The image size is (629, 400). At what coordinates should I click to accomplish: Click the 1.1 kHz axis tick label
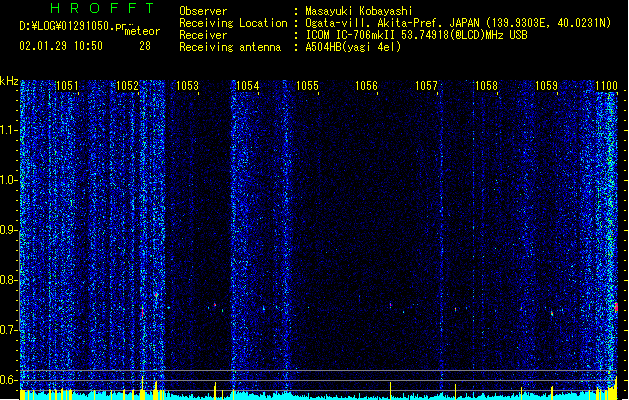9,130
